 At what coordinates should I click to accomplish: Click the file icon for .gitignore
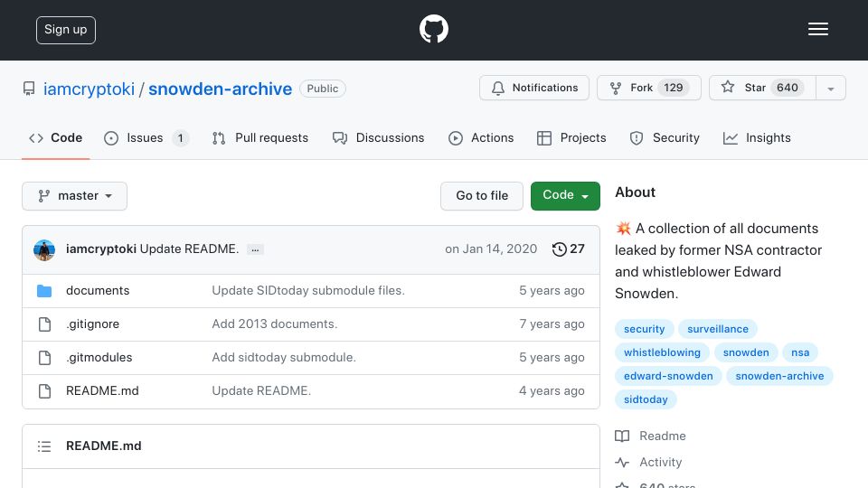coord(45,324)
